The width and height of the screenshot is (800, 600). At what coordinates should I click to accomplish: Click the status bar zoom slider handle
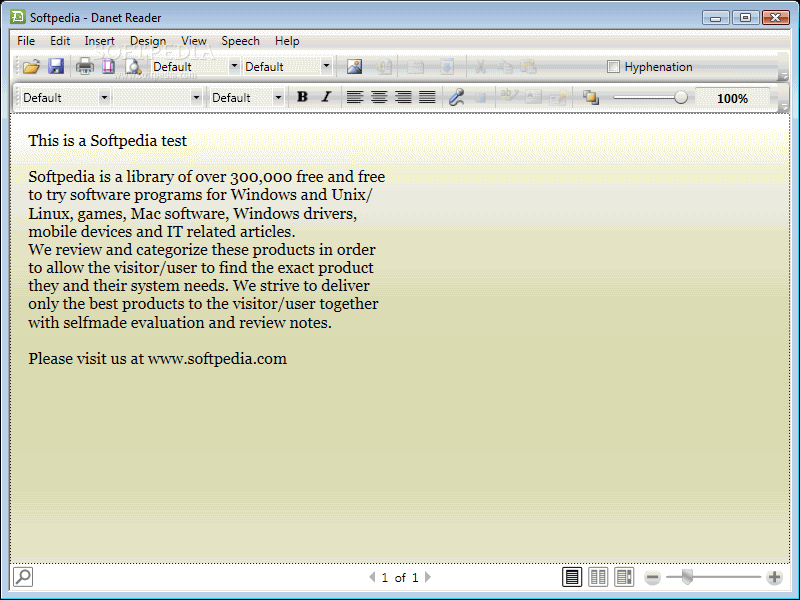pyautogui.click(x=687, y=577)
